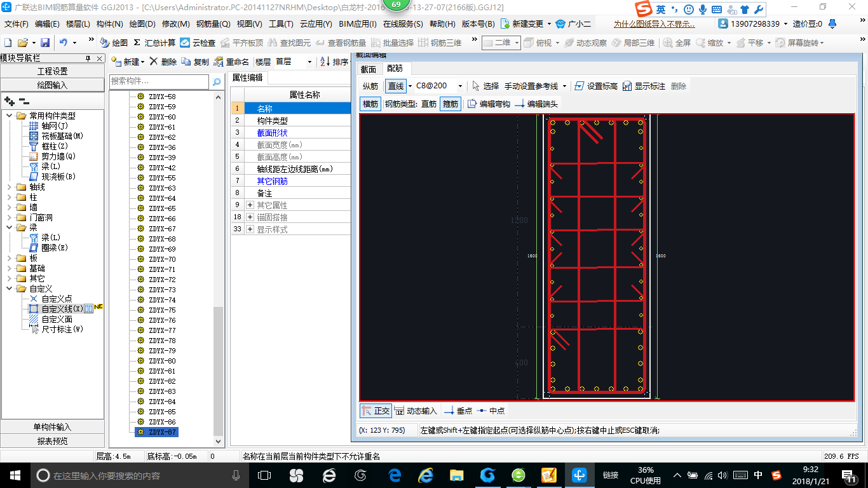Click 显示标注 show annotations

coord(643,86)
